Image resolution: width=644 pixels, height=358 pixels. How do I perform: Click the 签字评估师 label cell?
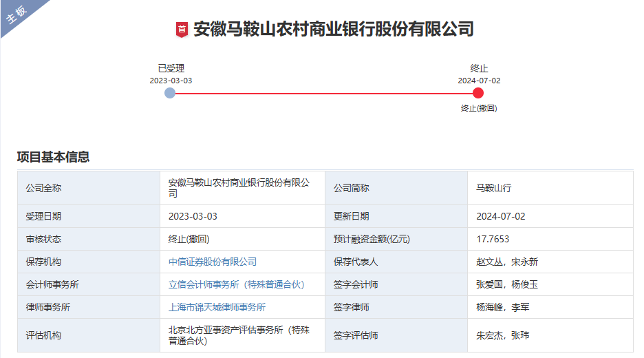pos(396,335)
